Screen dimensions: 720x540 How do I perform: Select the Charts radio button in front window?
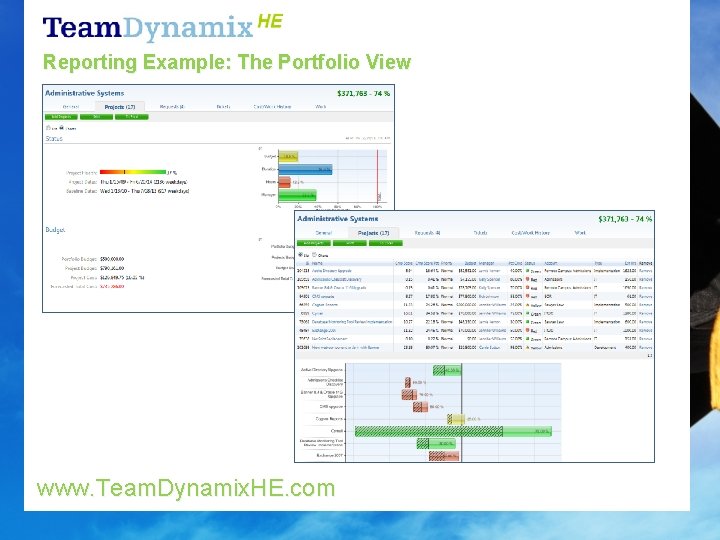pos(315,254)
